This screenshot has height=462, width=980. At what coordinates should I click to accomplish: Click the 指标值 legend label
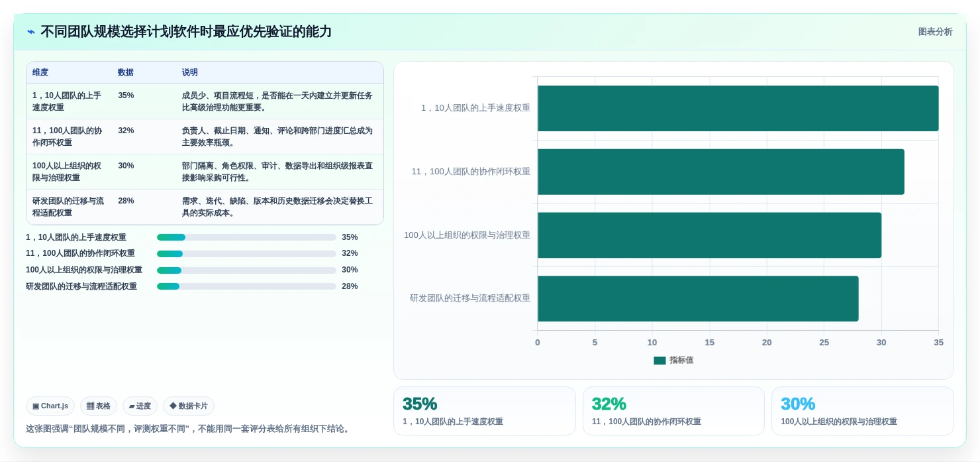coord(681,360)
